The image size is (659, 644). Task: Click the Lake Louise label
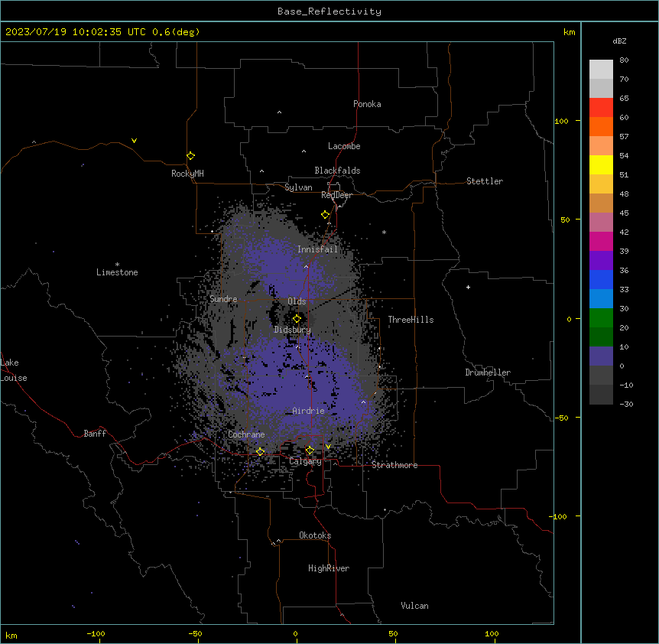point(13,370)
